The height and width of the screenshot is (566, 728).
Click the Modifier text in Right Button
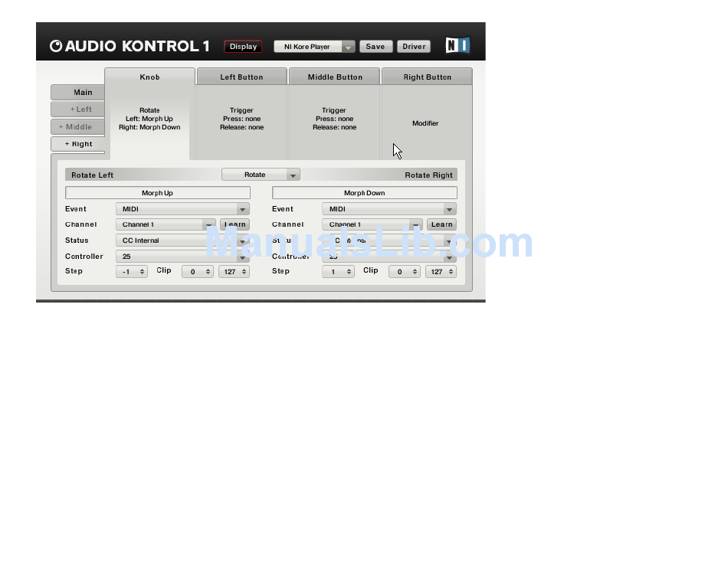(x=425, y=123)
